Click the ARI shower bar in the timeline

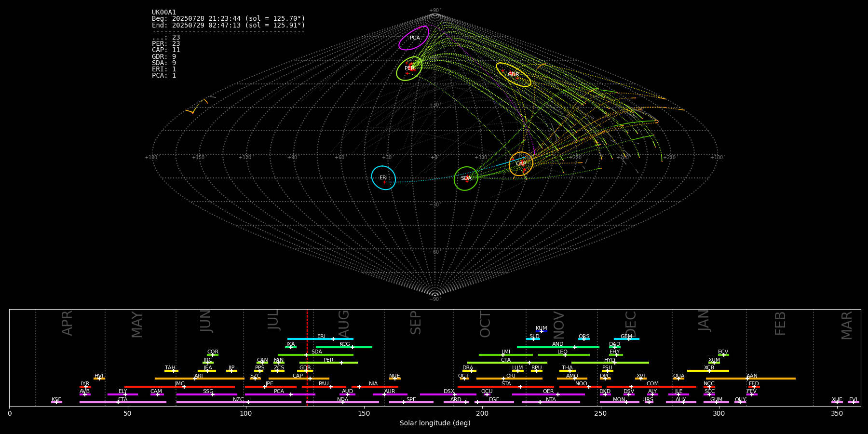(200, 379)
